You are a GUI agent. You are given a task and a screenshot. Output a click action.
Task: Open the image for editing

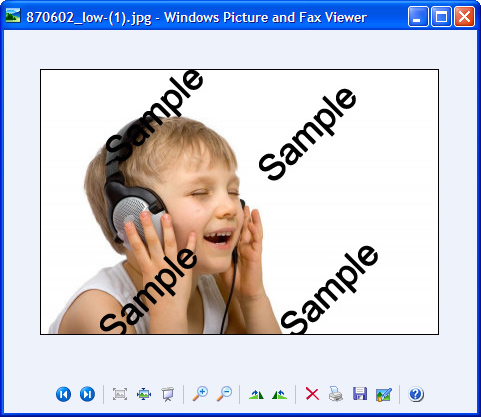click(x=384, y=394)
